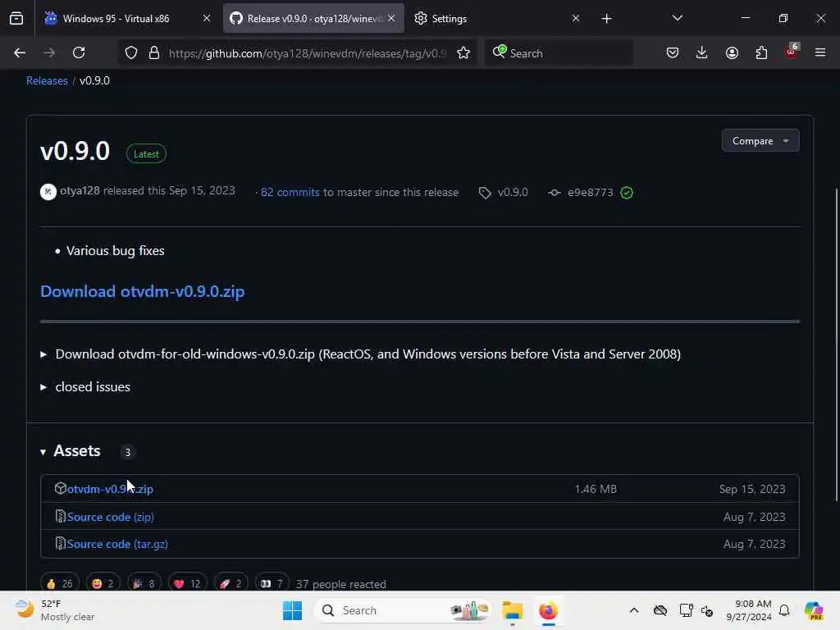The width and height of the screenshot is (840, 630).
Task: Click the eyes reaction with 7
Action: coord(272,583)
